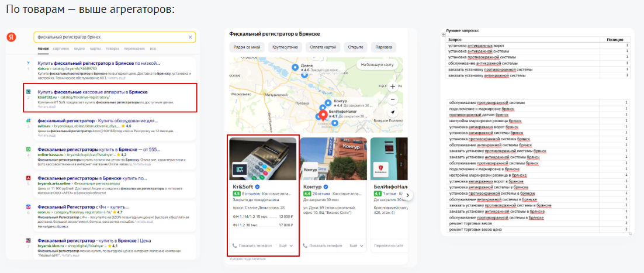Click the Yandex logo icon

point(11,37)
